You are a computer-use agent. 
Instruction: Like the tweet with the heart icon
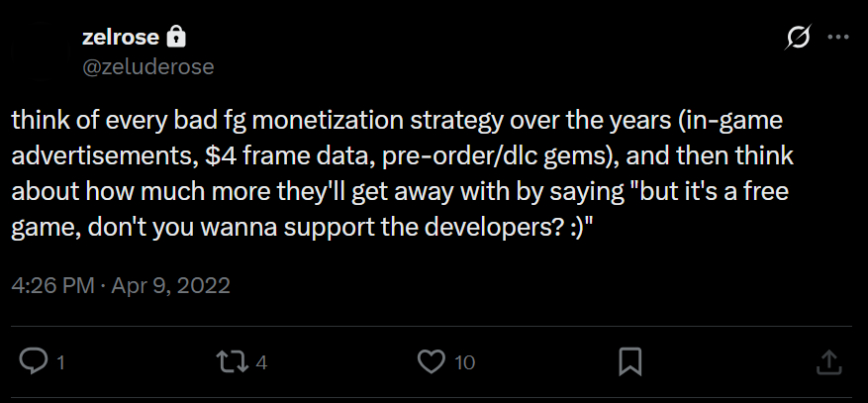point(432,362)
